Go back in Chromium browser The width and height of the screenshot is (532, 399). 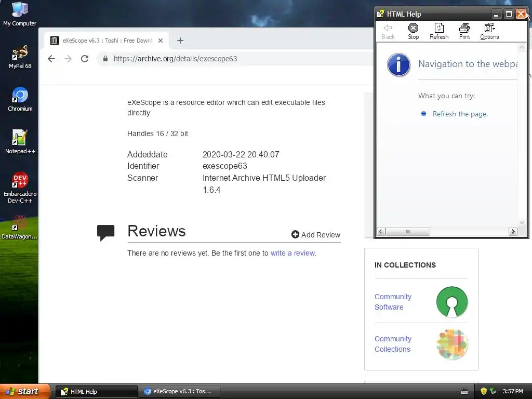coord(51,59)
